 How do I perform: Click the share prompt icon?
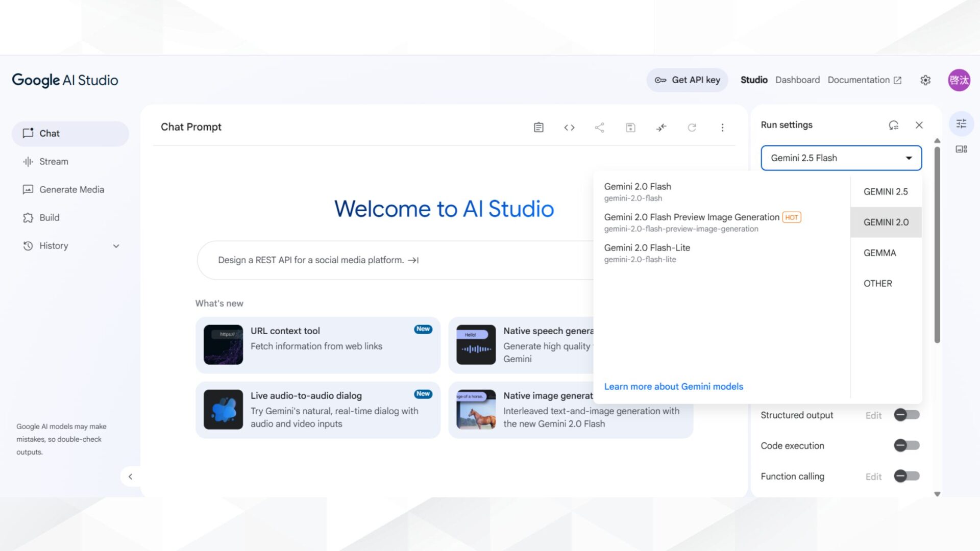600,128
